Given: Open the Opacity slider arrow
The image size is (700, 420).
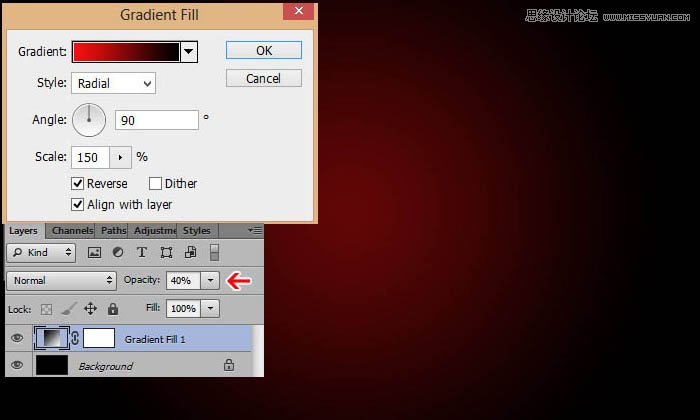Looking at the screenshot, I should pyautogui.click(x=210, y=281).
